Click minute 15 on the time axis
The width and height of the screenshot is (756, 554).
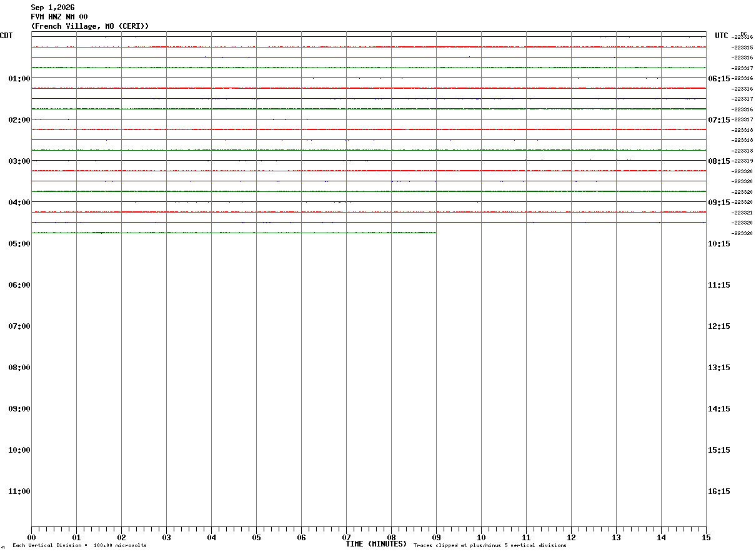pyautogui.click(x=706, y=538)
